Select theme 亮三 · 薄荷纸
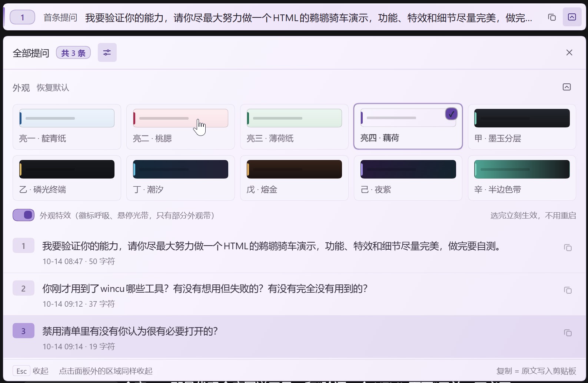The height and width of the screenshot is (383, 588). tap(294, 127)
